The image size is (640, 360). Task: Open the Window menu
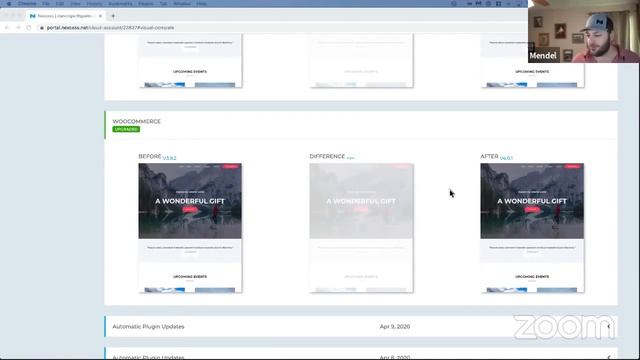pos(182,4)
